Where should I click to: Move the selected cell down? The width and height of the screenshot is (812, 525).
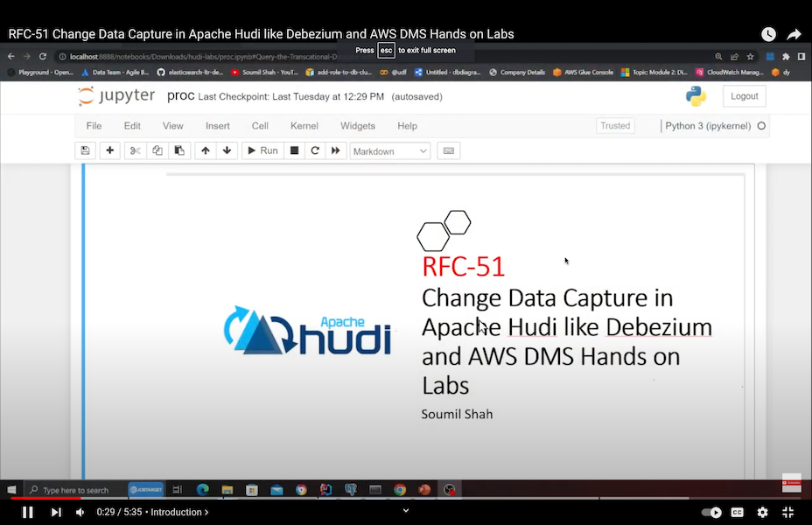(227, 150)
